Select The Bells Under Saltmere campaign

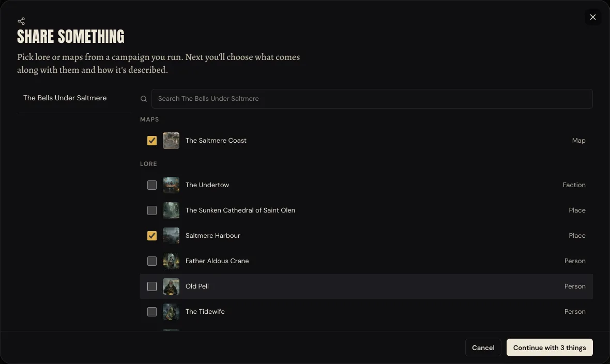73,98
